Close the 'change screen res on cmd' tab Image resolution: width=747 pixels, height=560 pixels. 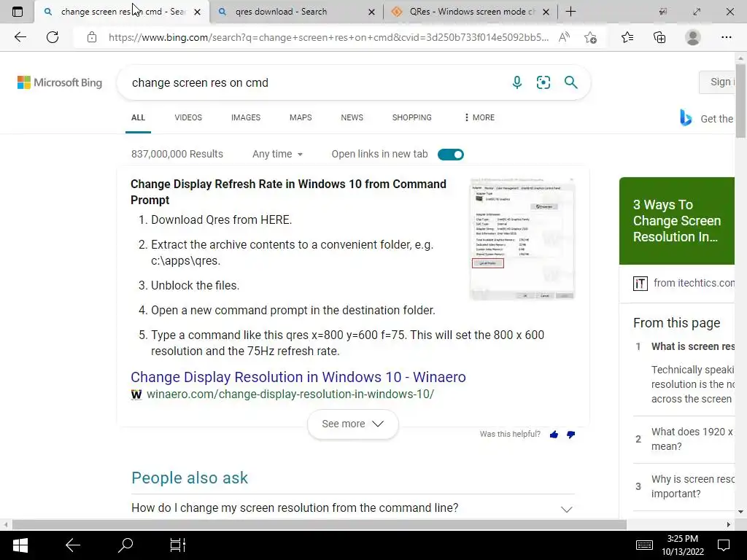(x=197, y=12)
